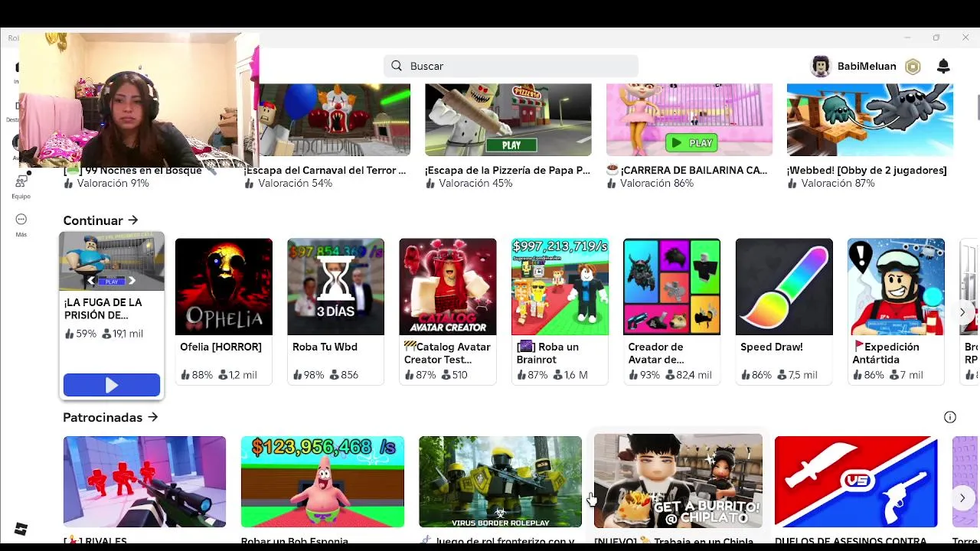The image size is (980, 551).
Task: Open Ofelia [HORROR] game thumbnail
Action: (224, 287)
